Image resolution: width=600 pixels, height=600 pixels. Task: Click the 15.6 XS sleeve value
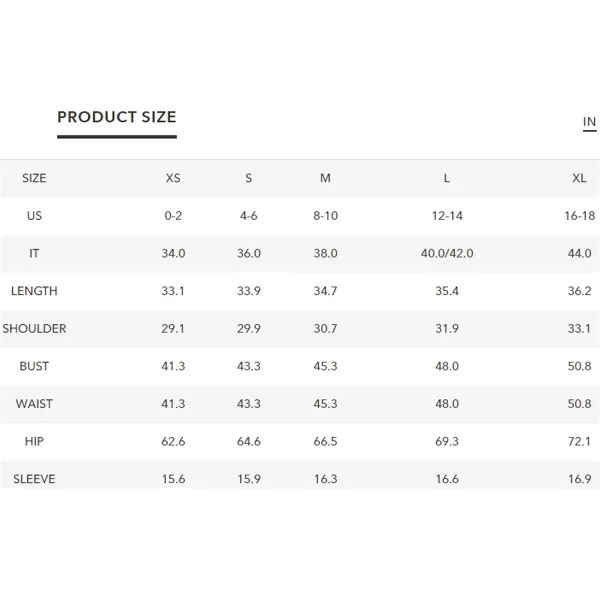click(173, 479)
